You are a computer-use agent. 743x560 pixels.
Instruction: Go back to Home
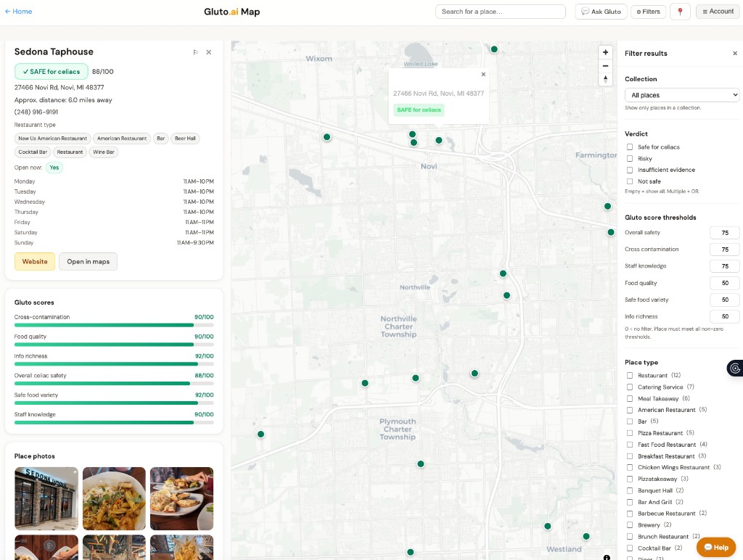pos(18,12)
